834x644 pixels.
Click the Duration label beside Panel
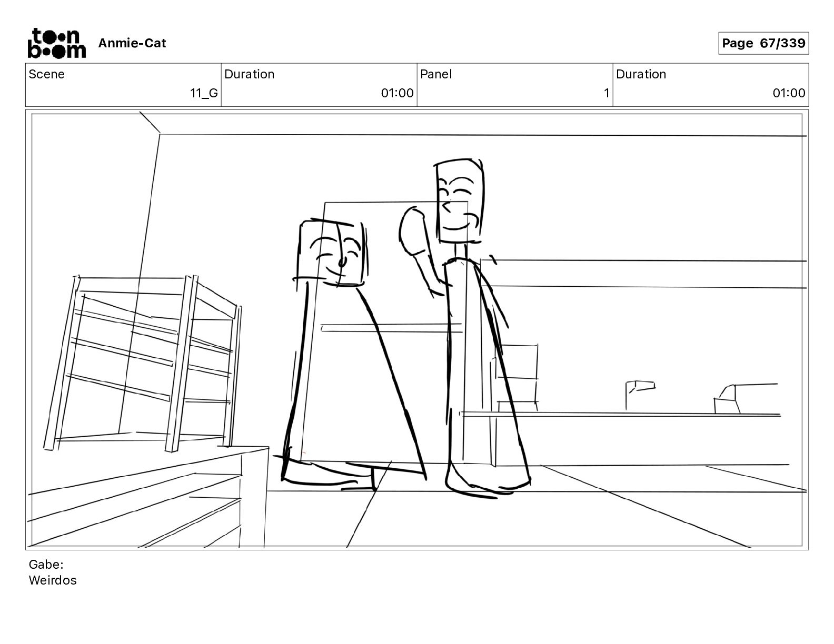click(x=641, y=74)
